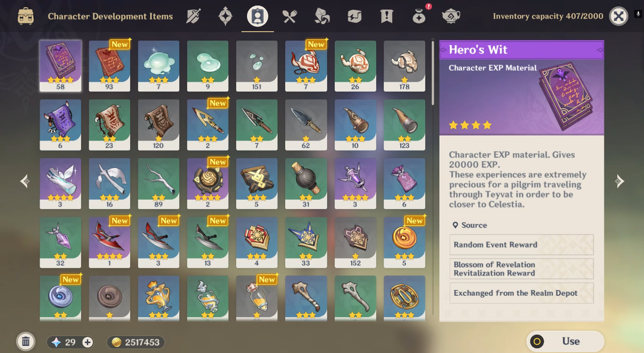
Task: Close the inventory with the X button
Action: pyautogui.click(x=618, y=16)
